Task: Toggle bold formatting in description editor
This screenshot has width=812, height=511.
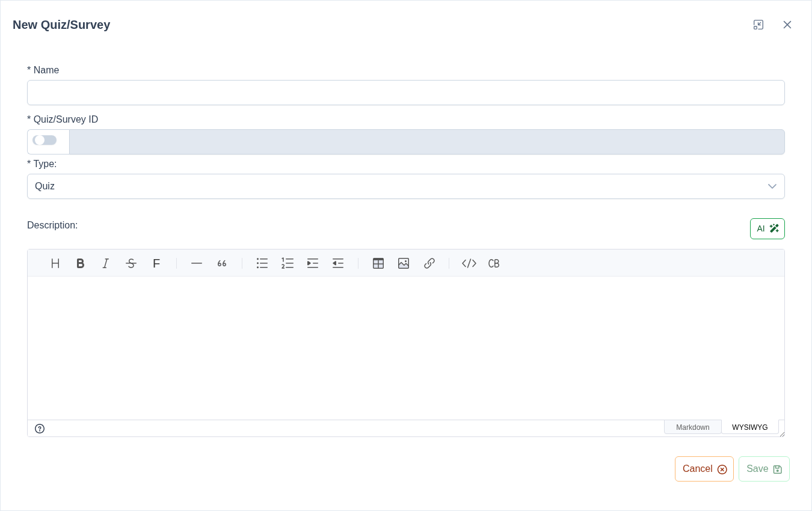Action: (81, 263)
